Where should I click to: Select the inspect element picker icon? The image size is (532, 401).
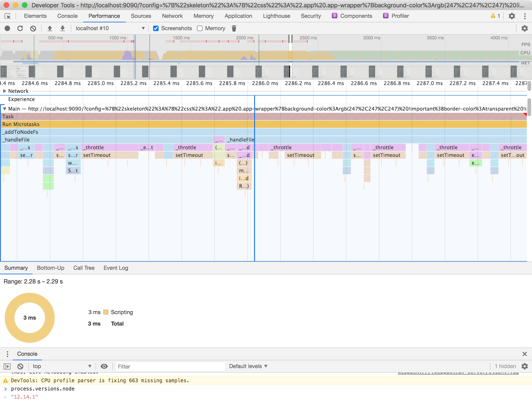pos(8,16)
